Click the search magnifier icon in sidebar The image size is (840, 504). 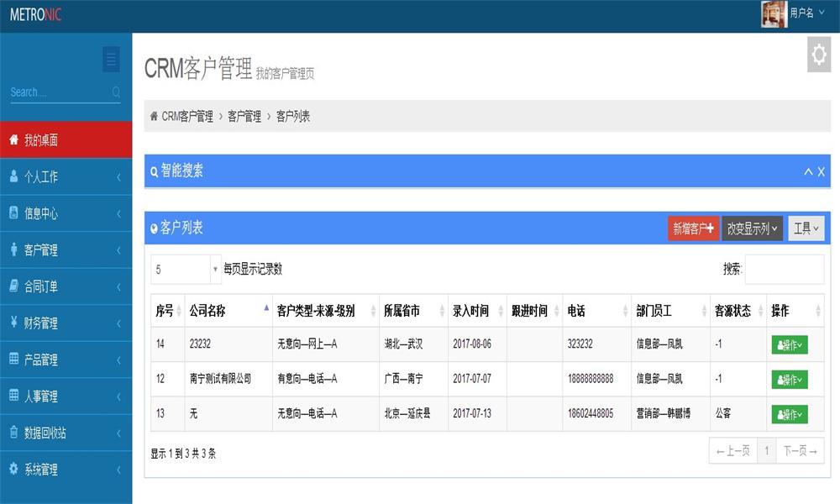[x=116, y=92]
